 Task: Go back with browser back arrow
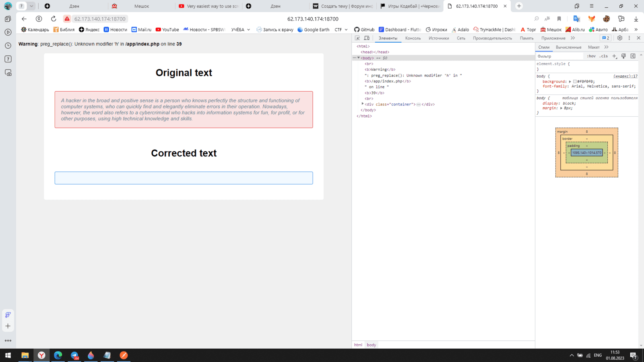24,19
